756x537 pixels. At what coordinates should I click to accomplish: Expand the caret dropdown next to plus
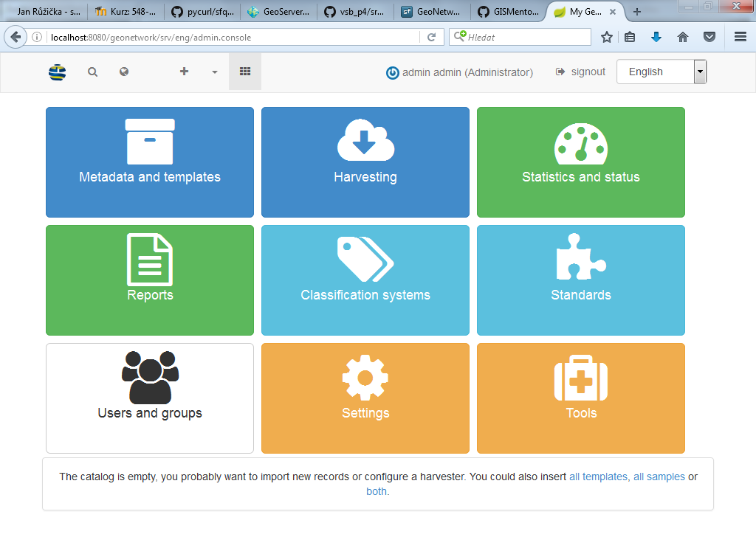[x=215, y=72]
